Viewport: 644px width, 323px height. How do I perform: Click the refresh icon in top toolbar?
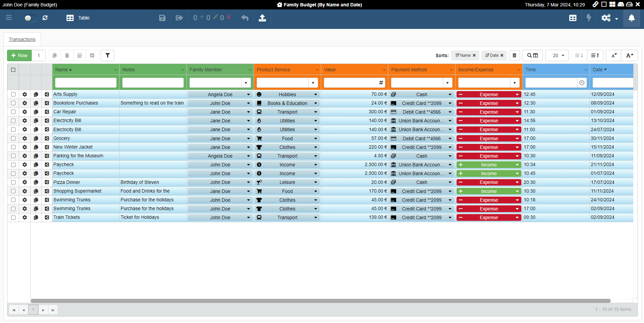pos(45,18)
